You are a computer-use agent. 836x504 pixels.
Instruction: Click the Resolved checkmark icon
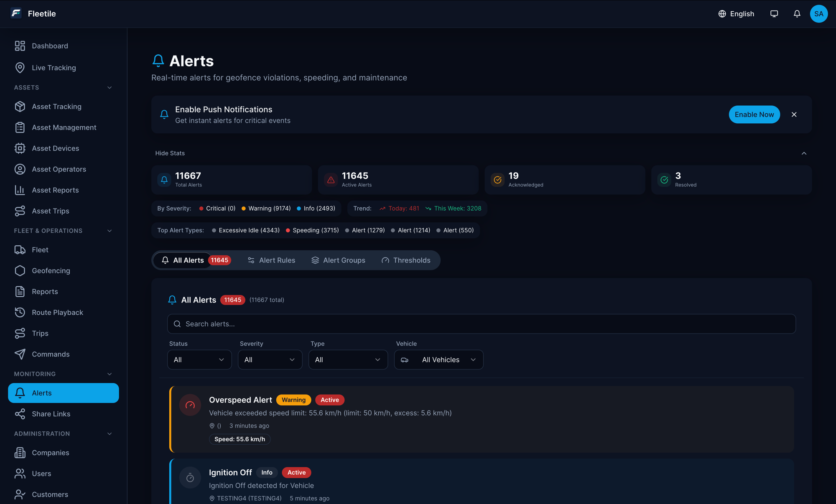[x=664, y=180]
